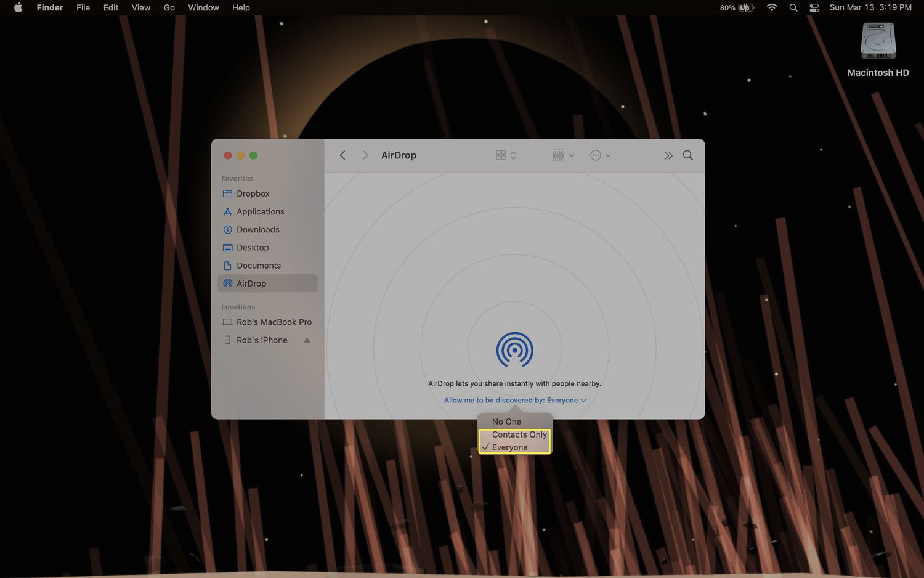Set AirDrop discovery to No One

(506, 421)
